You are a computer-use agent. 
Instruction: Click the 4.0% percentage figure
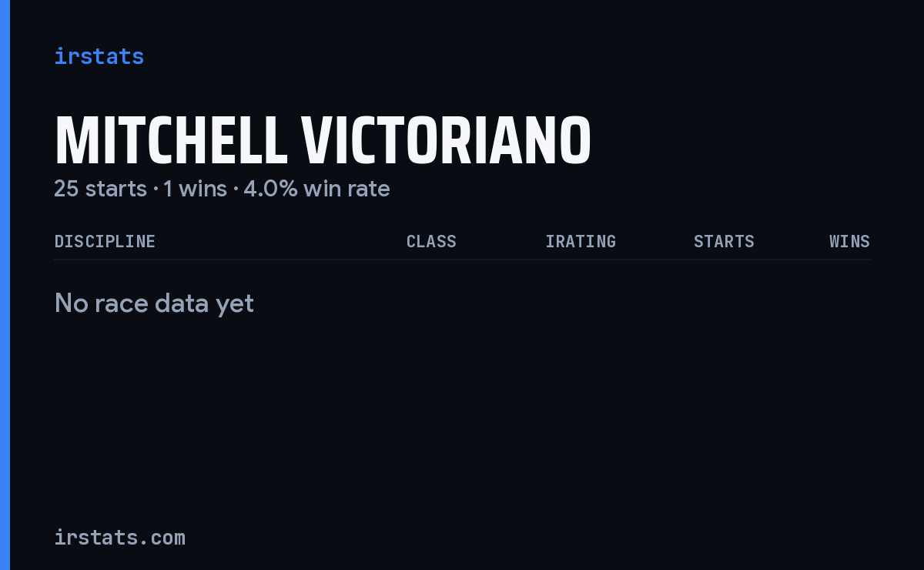[271, 189]
